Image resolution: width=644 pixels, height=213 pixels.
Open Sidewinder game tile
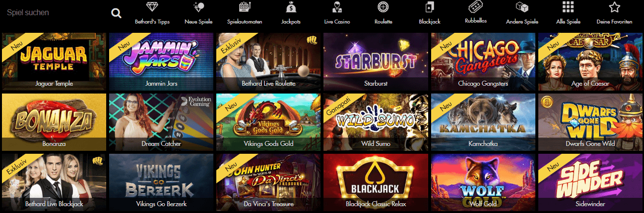point(590,183)
